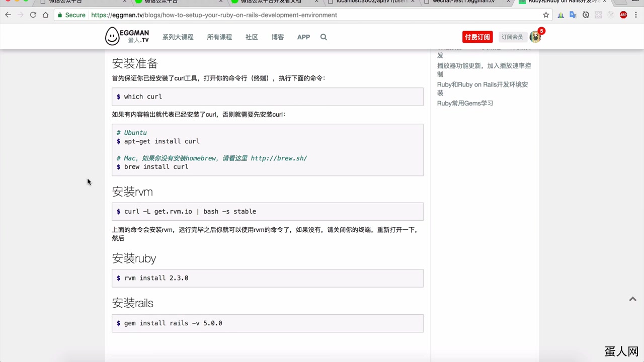The width and height of the screenshot is (644, 362).
Task: Open the APP navigation link
Action: (x=303, y=37)
